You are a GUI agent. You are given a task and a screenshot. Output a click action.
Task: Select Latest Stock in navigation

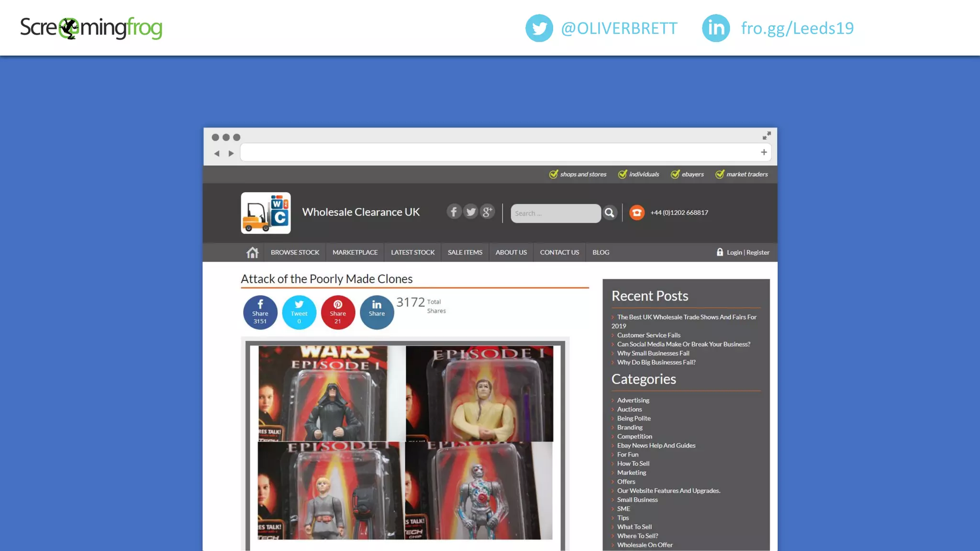[x=412, y=253]
